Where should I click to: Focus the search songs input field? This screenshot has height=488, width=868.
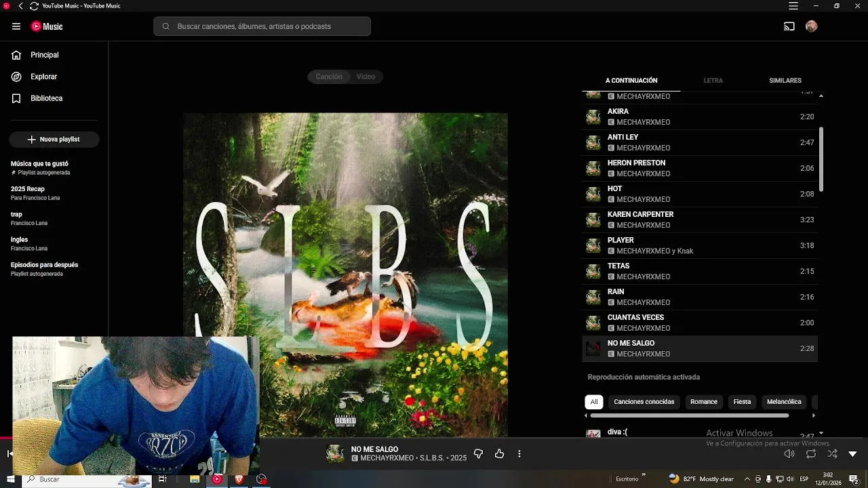pyautogui.click(x=262, y=26)
